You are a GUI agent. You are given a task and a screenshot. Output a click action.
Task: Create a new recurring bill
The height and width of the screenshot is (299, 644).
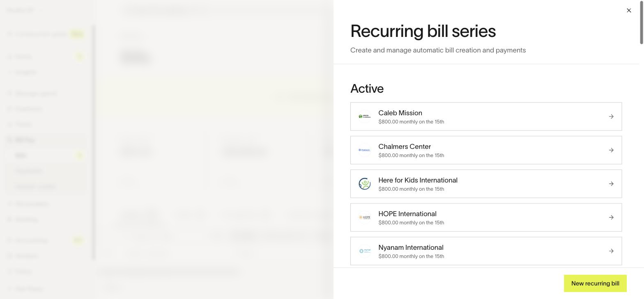595,283
